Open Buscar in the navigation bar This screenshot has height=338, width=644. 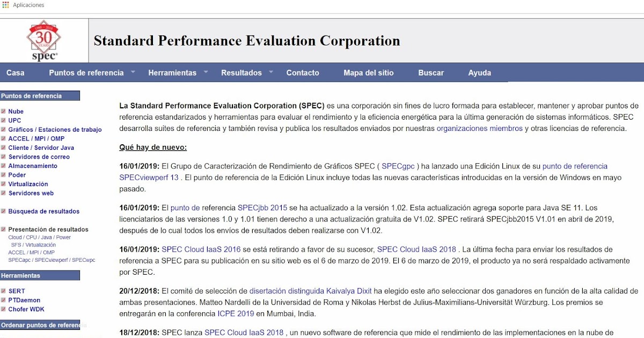(x=431, y=73)
